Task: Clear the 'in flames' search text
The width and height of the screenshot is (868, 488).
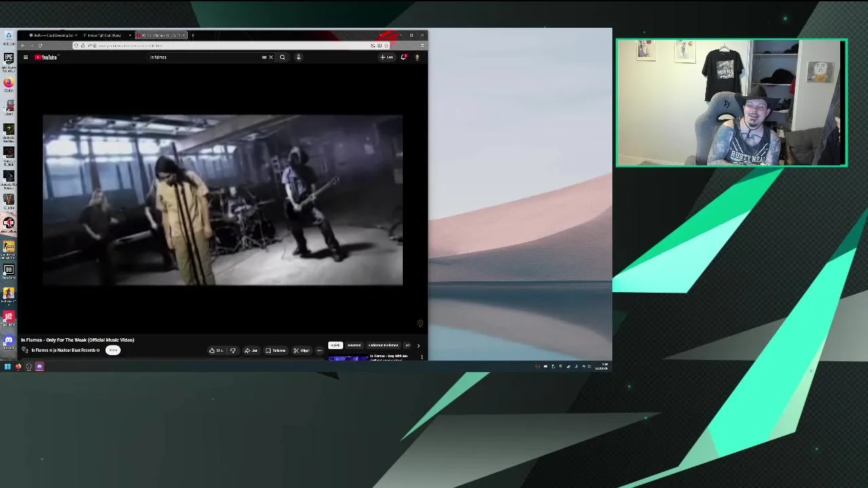Action: pyautogui.click(x=271, y=57)
